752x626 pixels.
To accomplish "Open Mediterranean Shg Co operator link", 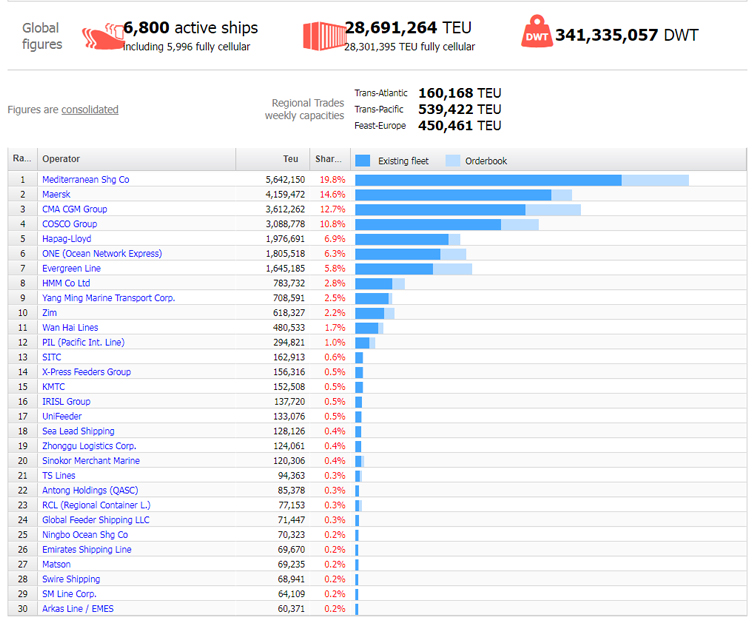I will pos(86,179).
